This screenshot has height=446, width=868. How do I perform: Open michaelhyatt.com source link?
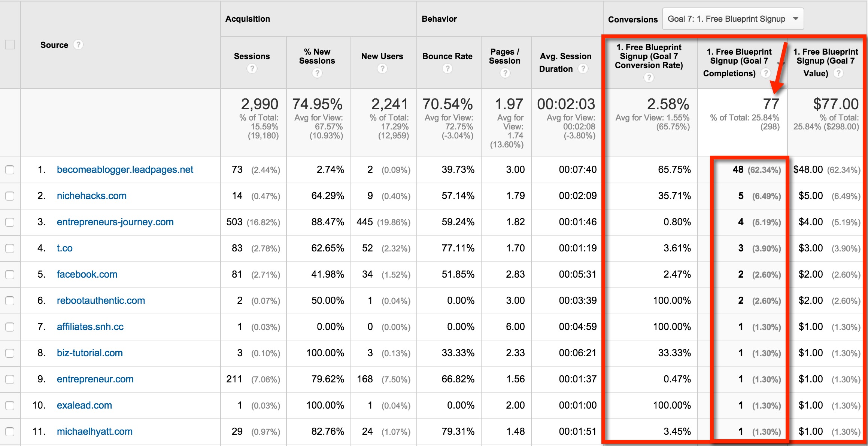point(95,432)
